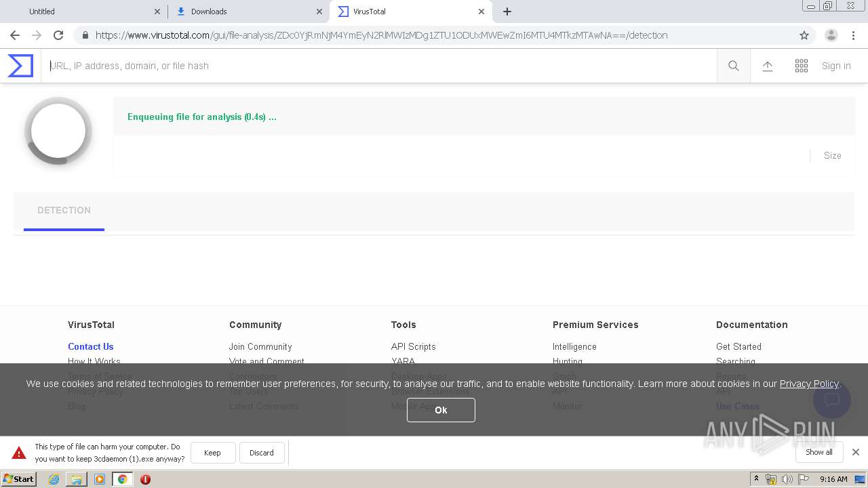This screenshot has height=488, width=868.
Task: Click the Join Community link
Action: [260, 346]
